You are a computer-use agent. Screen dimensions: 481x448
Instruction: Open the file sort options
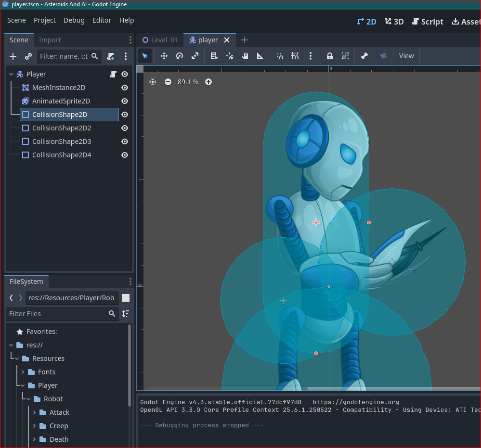click(x=126, y=314)
